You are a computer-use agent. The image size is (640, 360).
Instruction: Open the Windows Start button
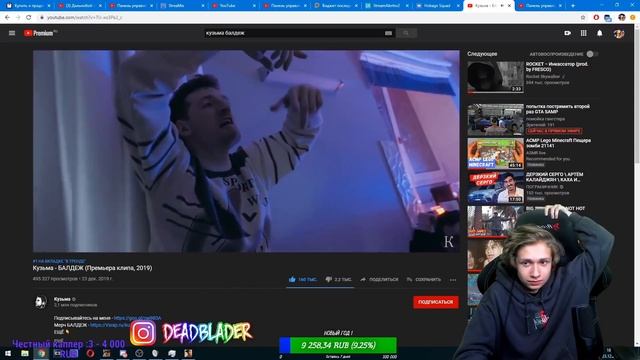click(7, 353)
